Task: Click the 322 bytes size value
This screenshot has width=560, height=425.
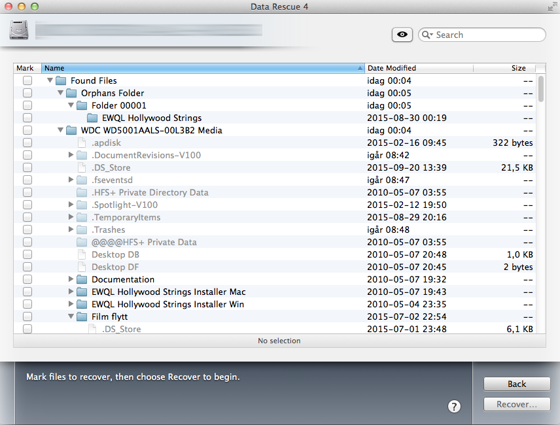Action: [x=512, y=143]
